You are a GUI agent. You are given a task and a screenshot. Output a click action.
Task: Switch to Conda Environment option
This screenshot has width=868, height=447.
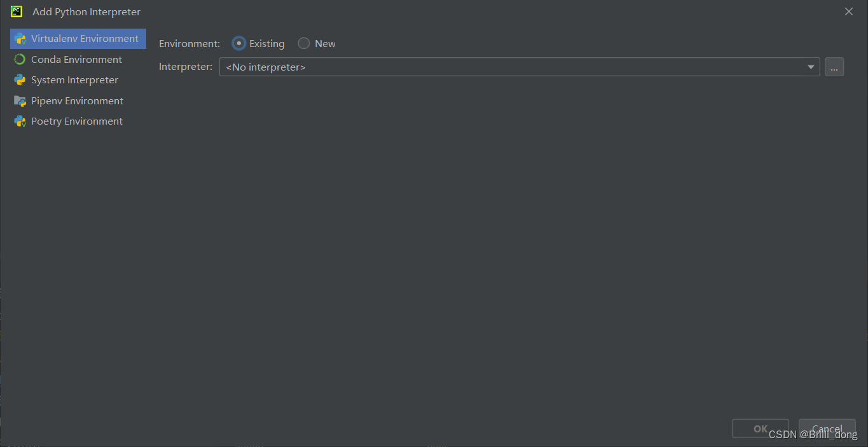pyautogui.click(x=78, y=59)
